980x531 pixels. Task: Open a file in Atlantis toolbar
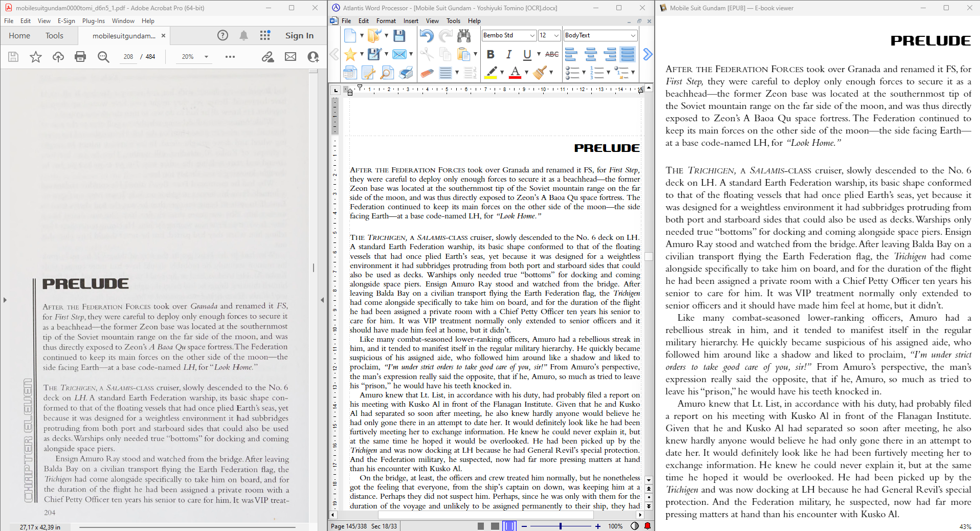[x=374, y=35]
